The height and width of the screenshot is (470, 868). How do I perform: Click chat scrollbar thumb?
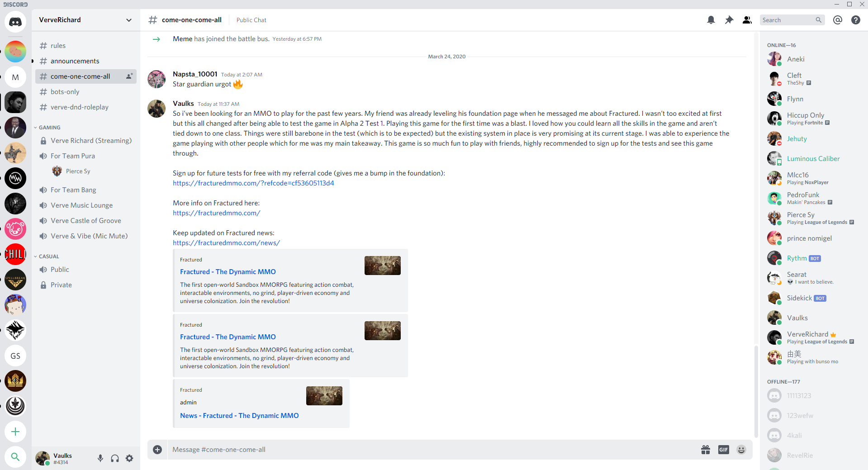coord(756,391)
